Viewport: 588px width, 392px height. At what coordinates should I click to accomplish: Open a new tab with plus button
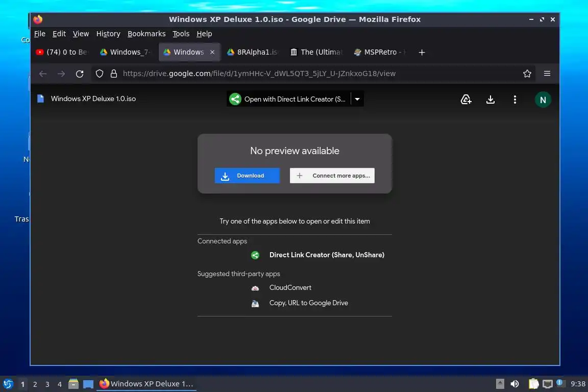[422, 52]
